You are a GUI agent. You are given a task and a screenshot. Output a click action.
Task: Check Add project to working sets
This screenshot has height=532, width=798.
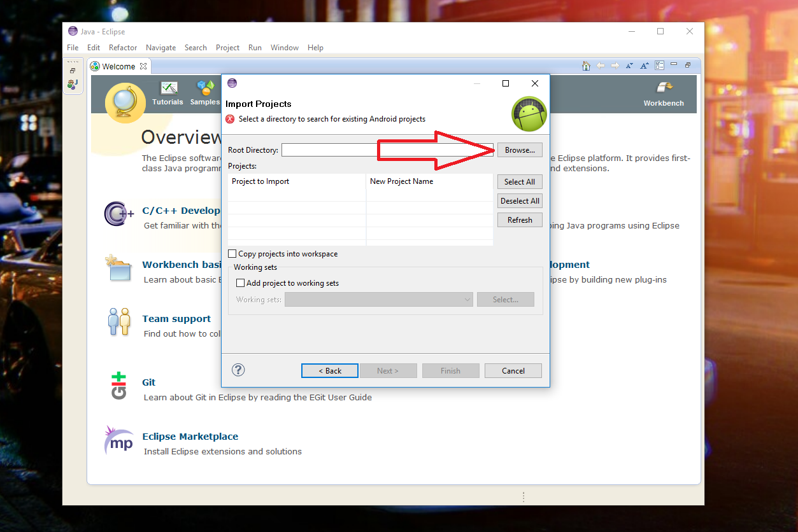click(x=240, y=283)
